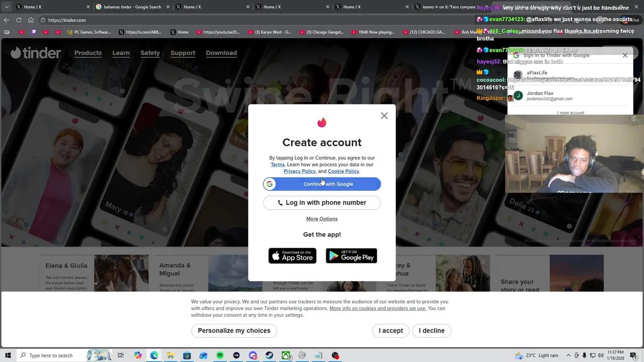Open the 19:46 Now playing bookmark
644x362 pixels.
click(373, 32)
